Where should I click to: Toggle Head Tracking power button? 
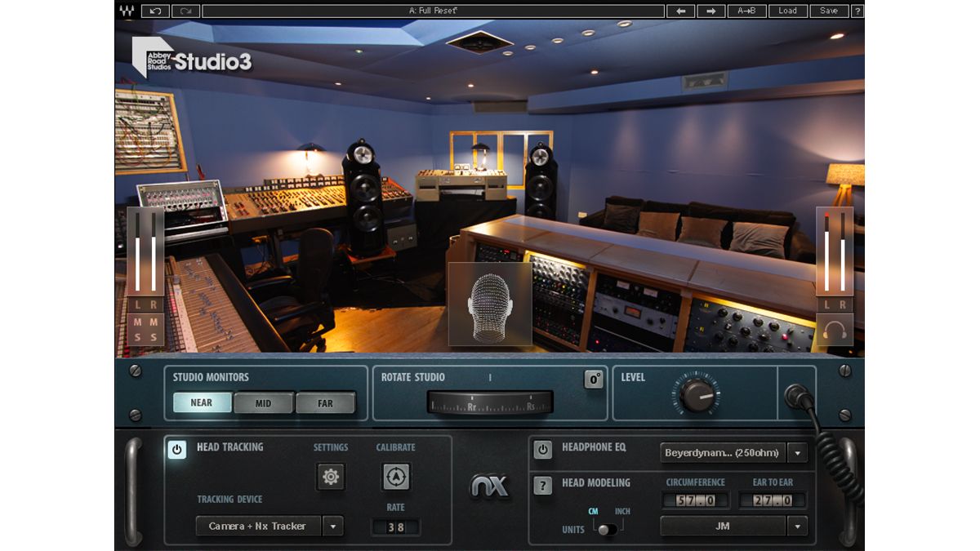click(177, 449)
